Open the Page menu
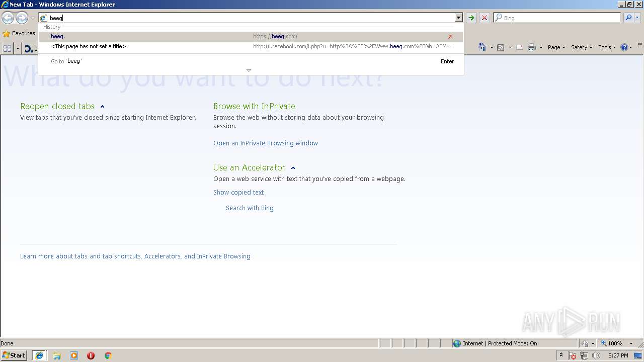The image size is (644, 362). click(x=556, y=47)
